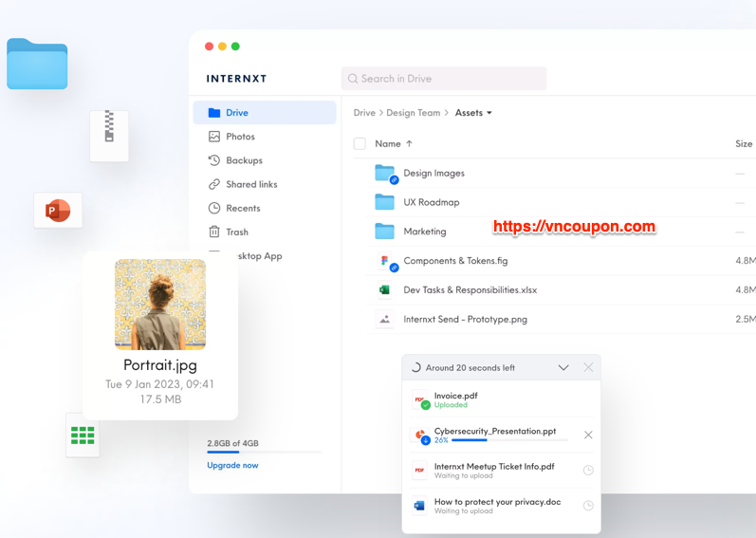Click the loading spinner in upload header
756x538 pixels.
click(415, 368)
